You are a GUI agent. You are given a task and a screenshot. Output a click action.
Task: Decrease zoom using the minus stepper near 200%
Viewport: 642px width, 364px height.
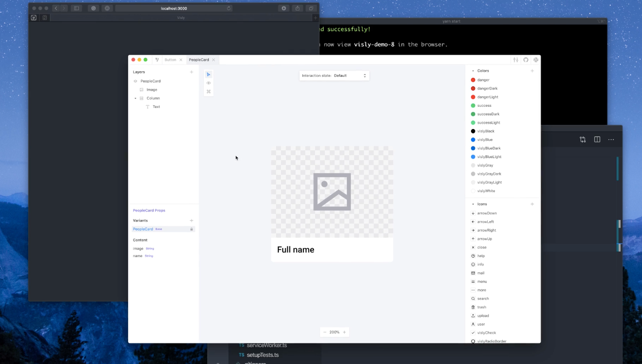[324, 332]
